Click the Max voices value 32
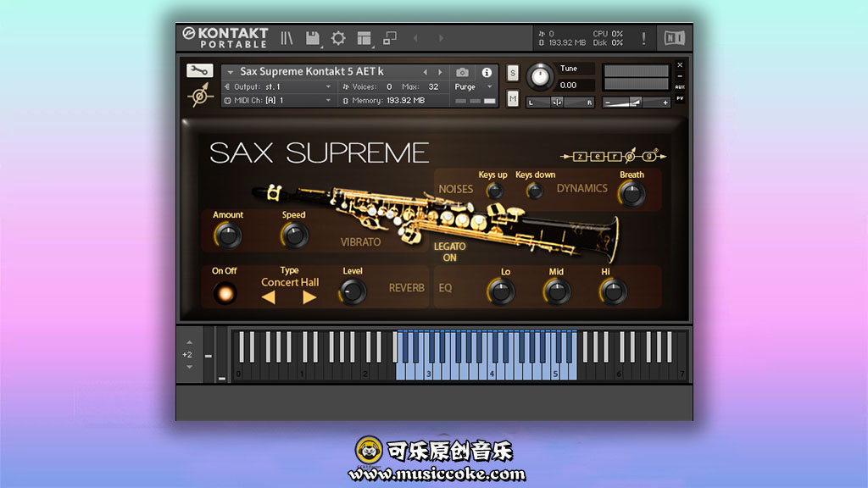Viewport: 868px width, 488px height. point(433,87)
